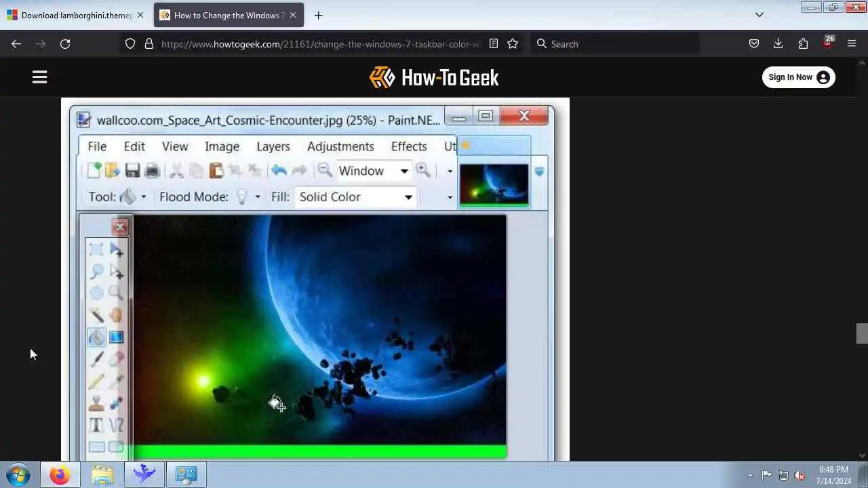The image size is (868, 488).
Task: Click the New file icon in Paint.NET
Action: pos(94,171)
